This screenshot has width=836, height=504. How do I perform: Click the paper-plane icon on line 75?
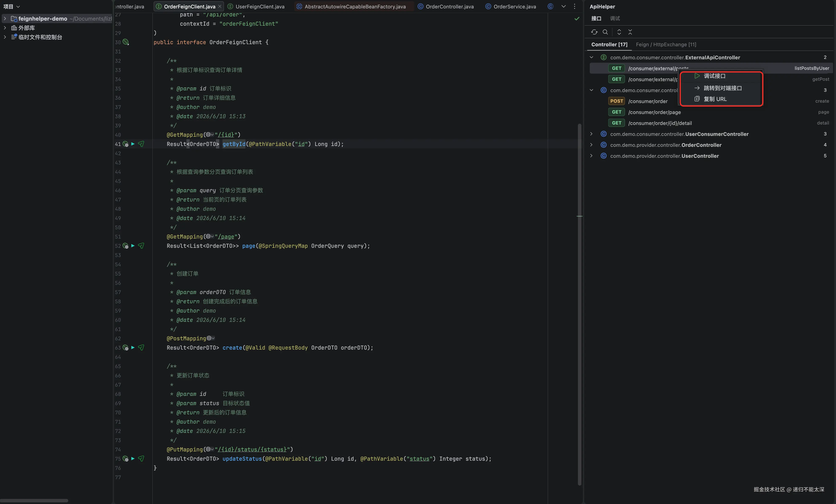pyautogui.click(x=141, y=459)
